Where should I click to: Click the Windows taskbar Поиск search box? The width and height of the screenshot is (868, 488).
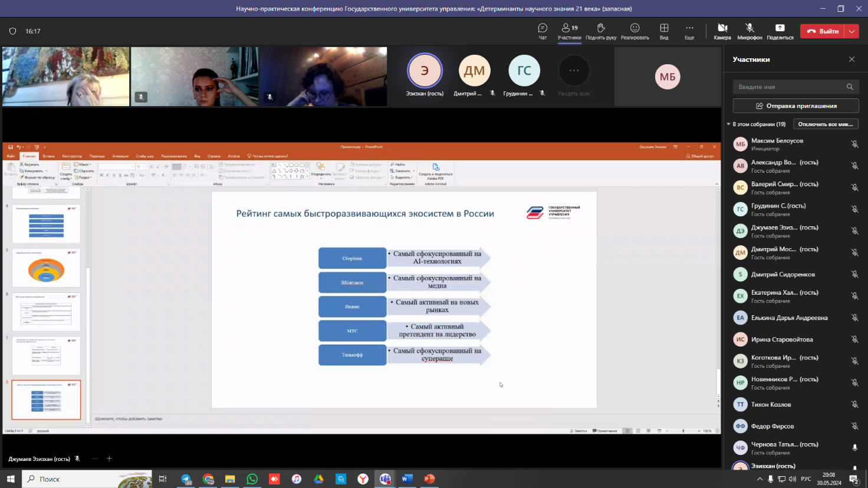pos(87,479)
